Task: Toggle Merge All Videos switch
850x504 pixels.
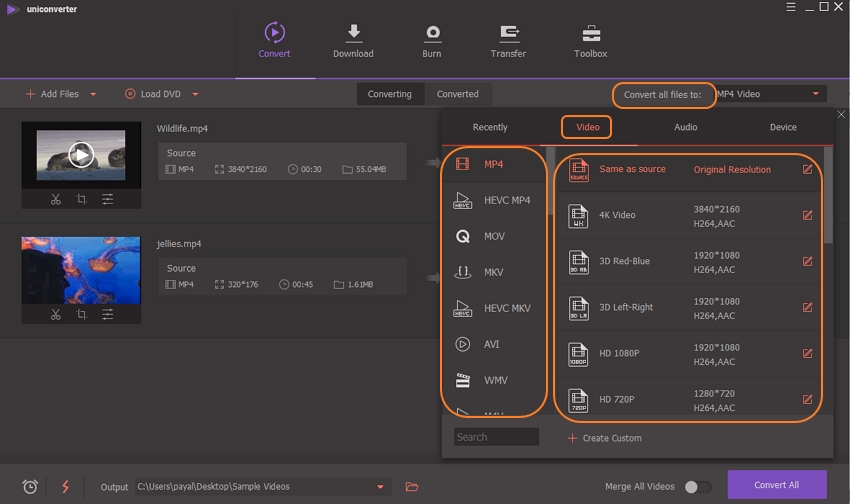Action: tap(697, 487)
